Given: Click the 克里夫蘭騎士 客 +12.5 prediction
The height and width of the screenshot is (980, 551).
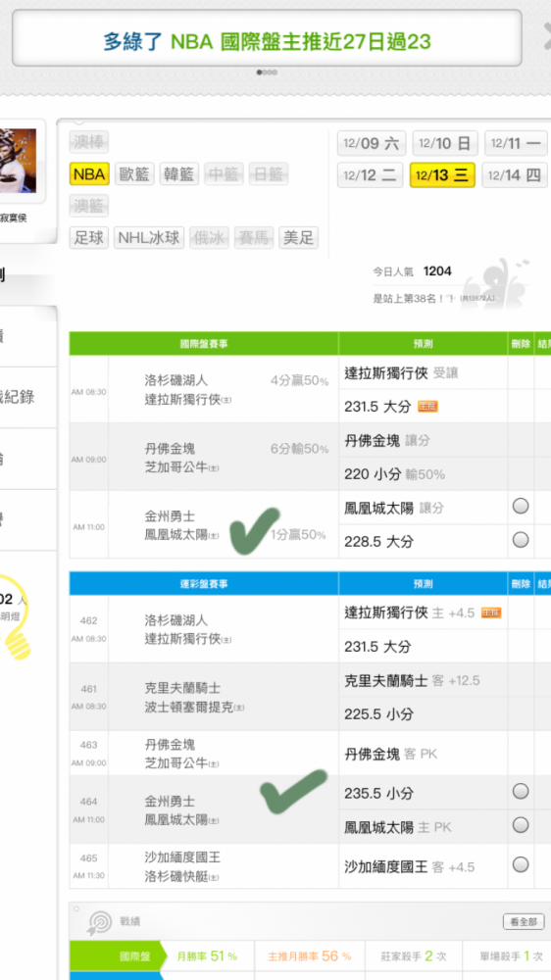Looking at the screenshot, I should [x=412, y=681].
